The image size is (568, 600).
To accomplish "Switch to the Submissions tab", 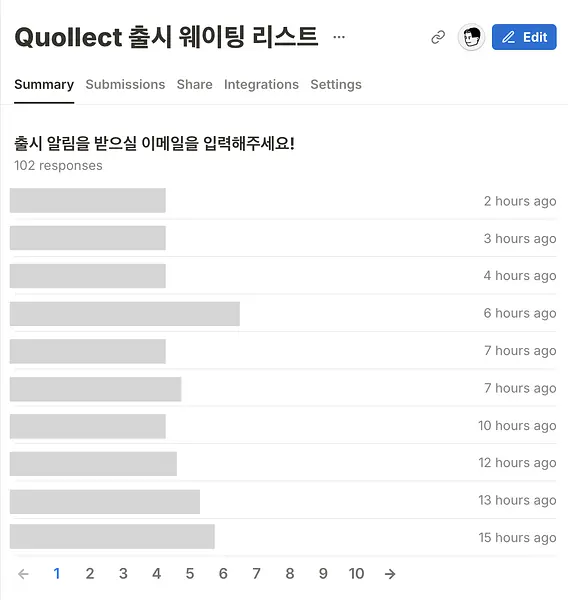I will coord(125,84).
